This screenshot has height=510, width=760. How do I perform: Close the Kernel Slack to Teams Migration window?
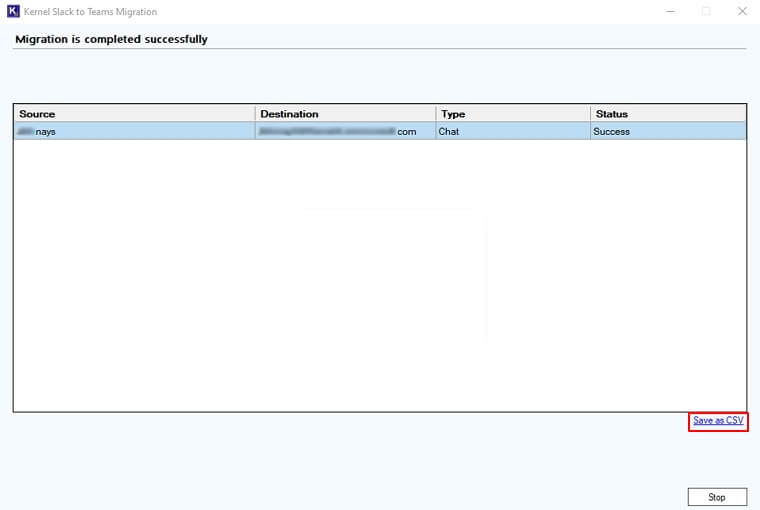[x=742, y=11]
